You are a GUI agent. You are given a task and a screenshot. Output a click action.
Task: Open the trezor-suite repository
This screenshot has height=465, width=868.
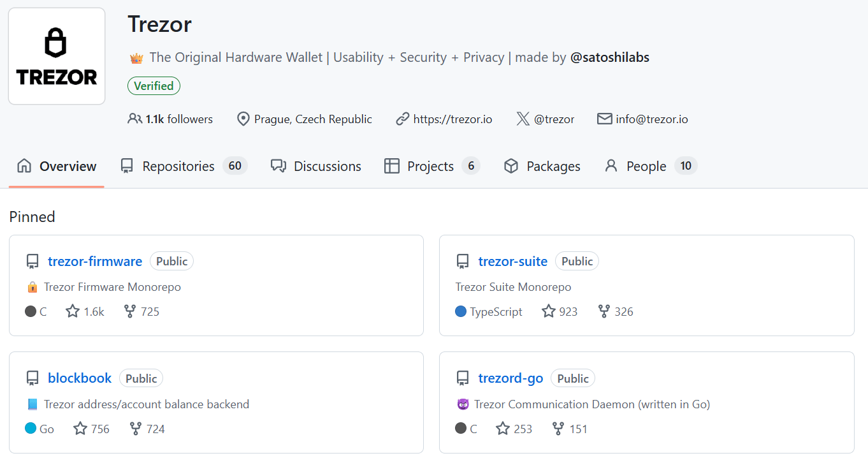pyautogui.click(x=512, y=262)
